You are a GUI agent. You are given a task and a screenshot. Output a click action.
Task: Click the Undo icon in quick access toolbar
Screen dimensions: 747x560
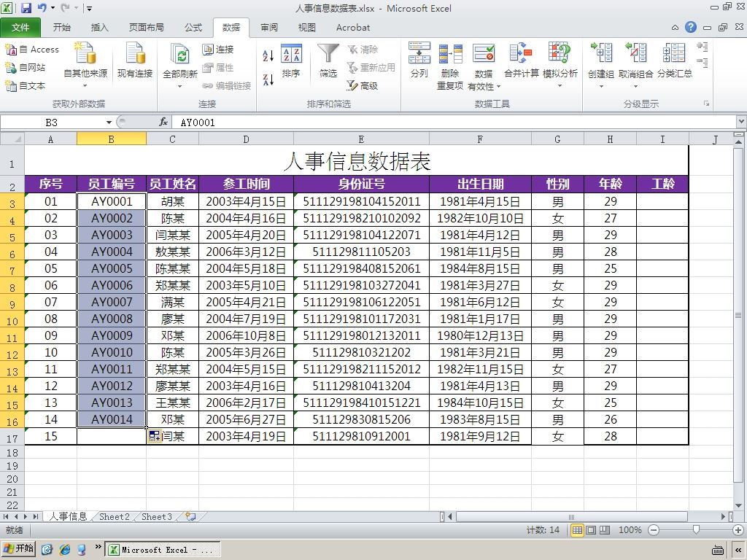click(x=42, y=7)
